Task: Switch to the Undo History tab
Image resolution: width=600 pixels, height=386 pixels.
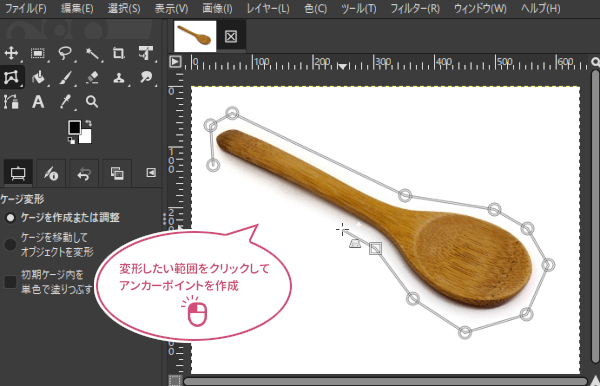Action: (83, 173)
